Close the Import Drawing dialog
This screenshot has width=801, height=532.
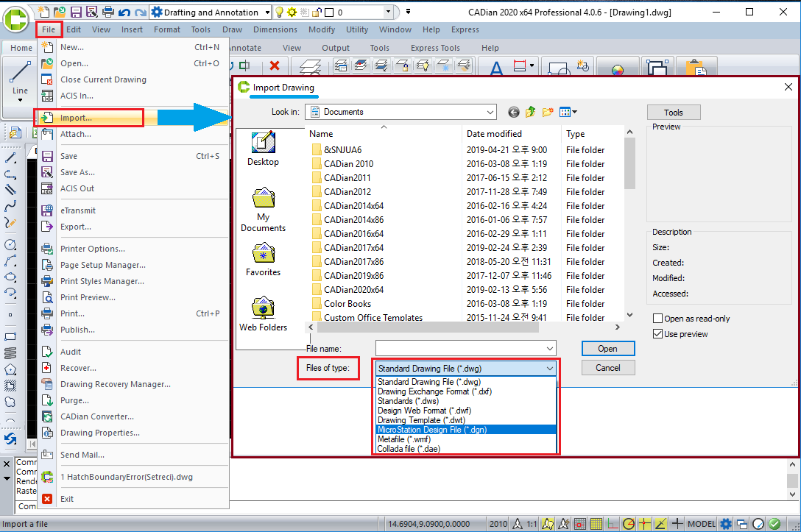[x=788, y=88]
